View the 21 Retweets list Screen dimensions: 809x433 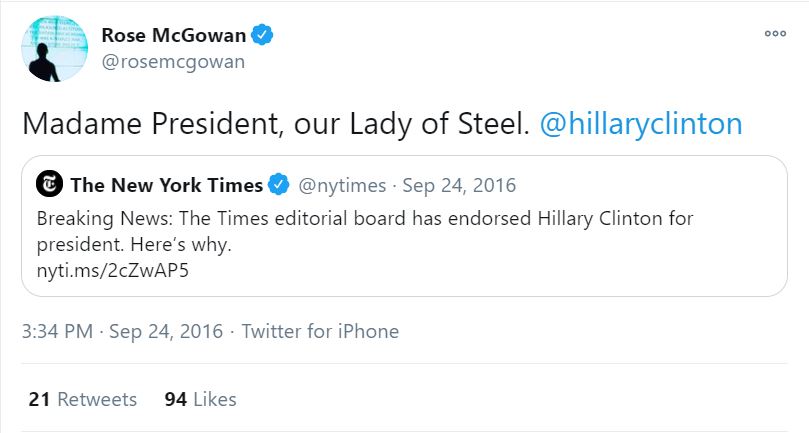(83, 399)
